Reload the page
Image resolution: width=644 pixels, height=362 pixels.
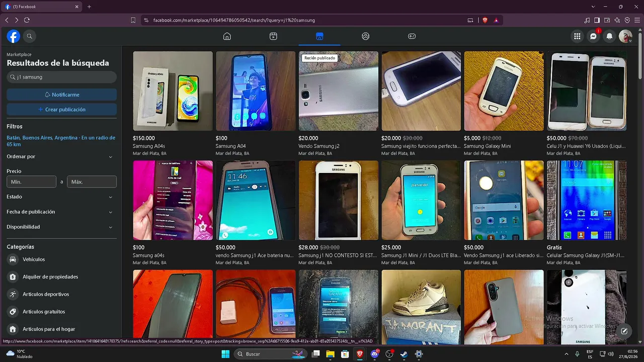(27, 20)
